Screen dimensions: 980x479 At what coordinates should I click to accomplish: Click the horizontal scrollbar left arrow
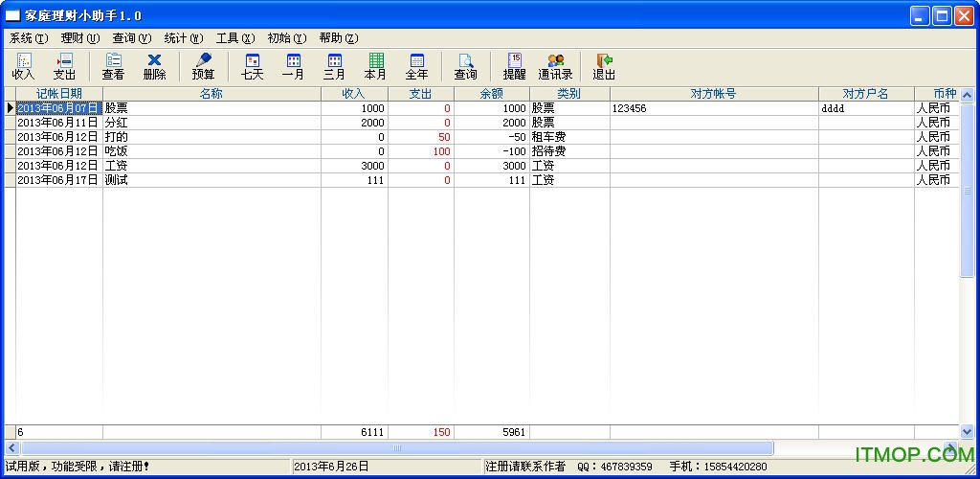pyautogui.click(x=11, y=447)
